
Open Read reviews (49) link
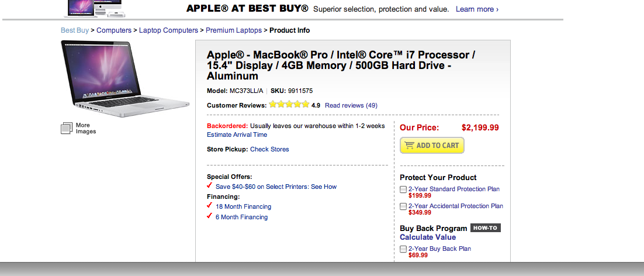tap(351, 106)
